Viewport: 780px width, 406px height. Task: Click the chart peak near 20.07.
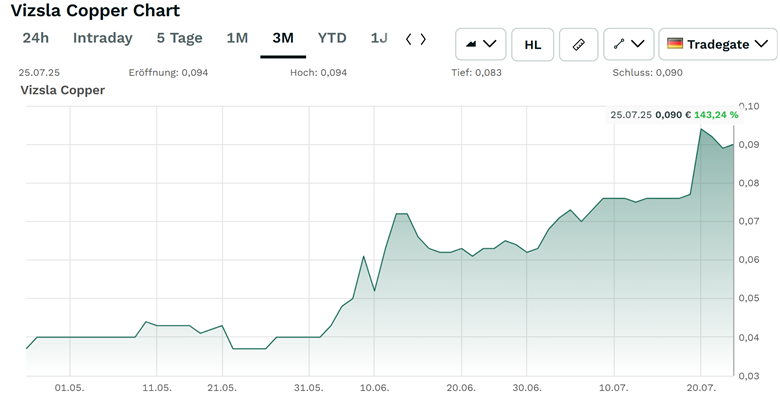click(700, 129)
